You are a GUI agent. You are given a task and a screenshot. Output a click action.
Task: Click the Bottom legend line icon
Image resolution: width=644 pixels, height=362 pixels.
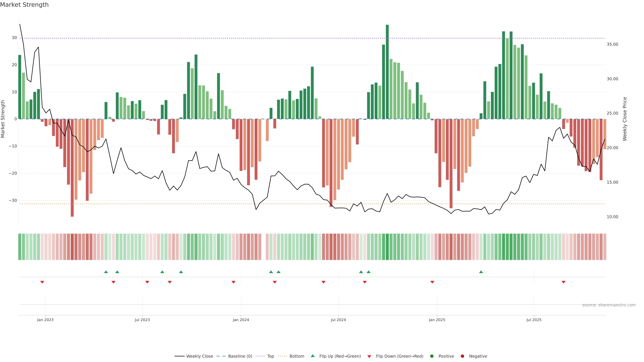pos(282,356)
